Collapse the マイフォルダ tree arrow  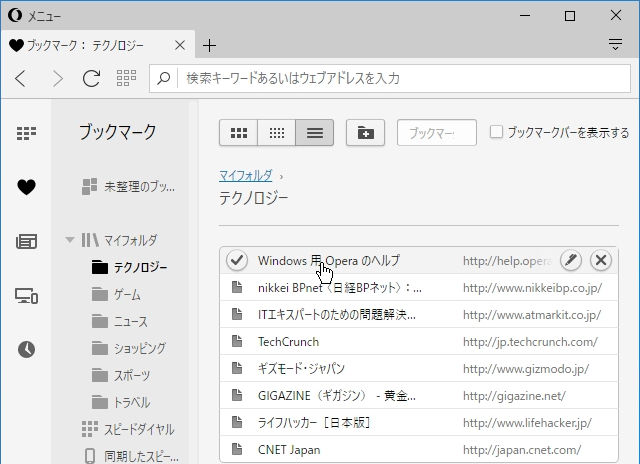[70, 240]
